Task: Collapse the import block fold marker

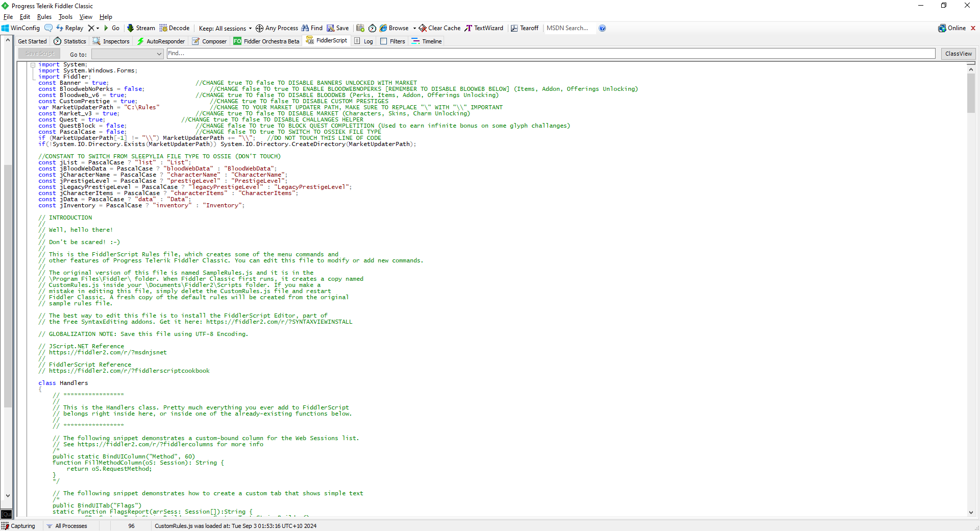Action: point(33,65)
